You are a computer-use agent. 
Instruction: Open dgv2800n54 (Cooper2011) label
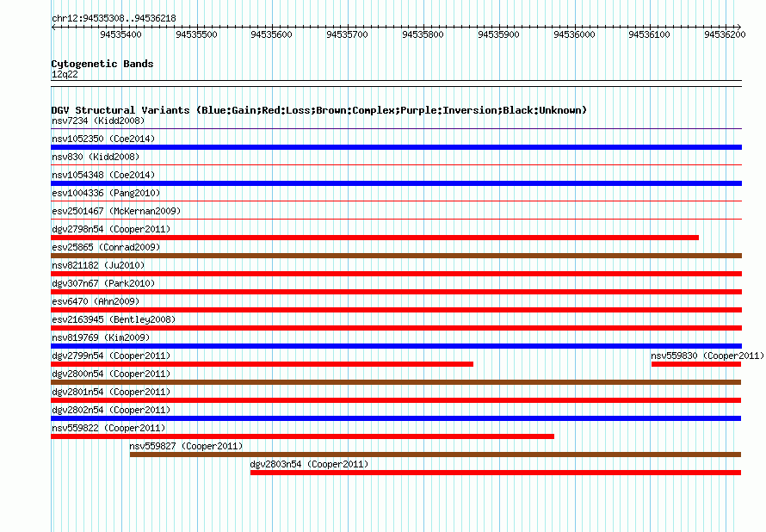[x=111, y=374]
